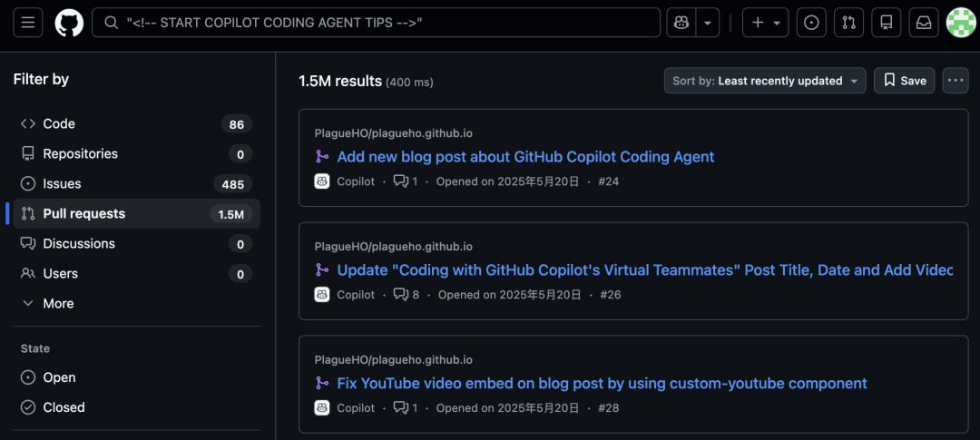The height and width of the screenshot is (440, 980).
Task: Open Copilot chat icon in header
Action: 680,23
